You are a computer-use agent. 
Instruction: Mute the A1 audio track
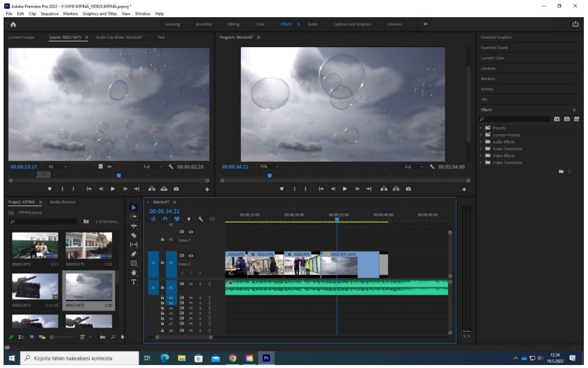pos(191,284)
